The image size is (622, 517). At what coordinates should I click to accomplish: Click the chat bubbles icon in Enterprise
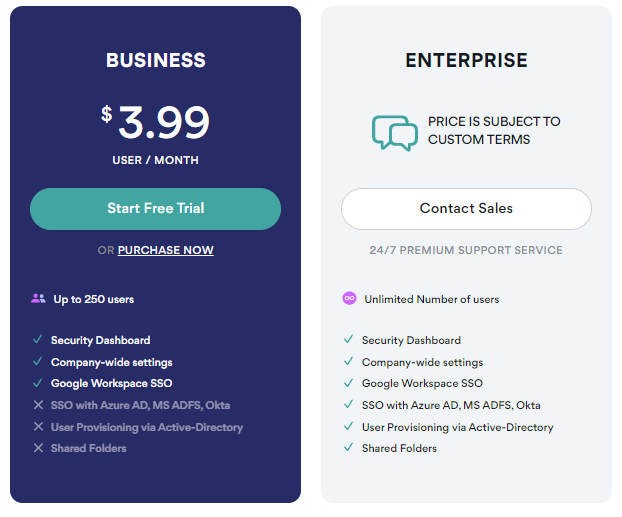point(395,133)
